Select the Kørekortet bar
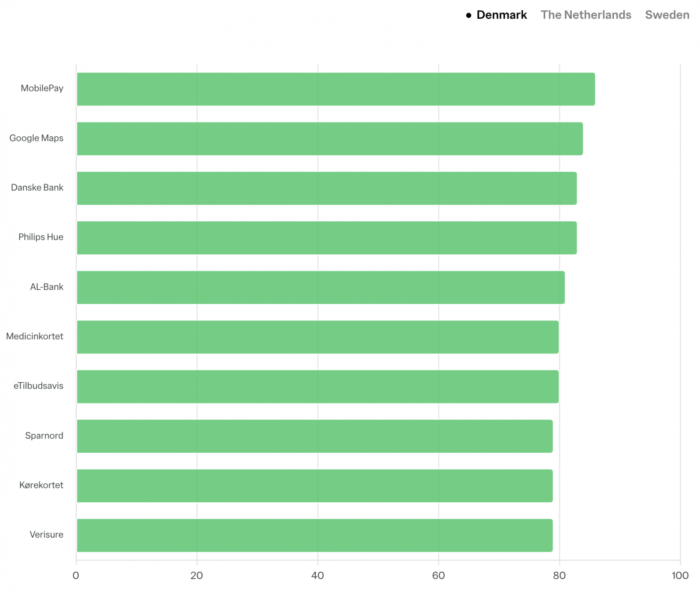This screenshot has height=596, width=700. pyautogui.click(x=315, y=486)
